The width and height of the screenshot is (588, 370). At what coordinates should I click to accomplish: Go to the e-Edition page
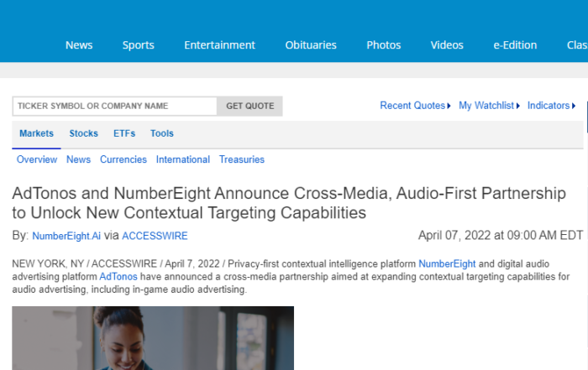[x=515, y=45]
